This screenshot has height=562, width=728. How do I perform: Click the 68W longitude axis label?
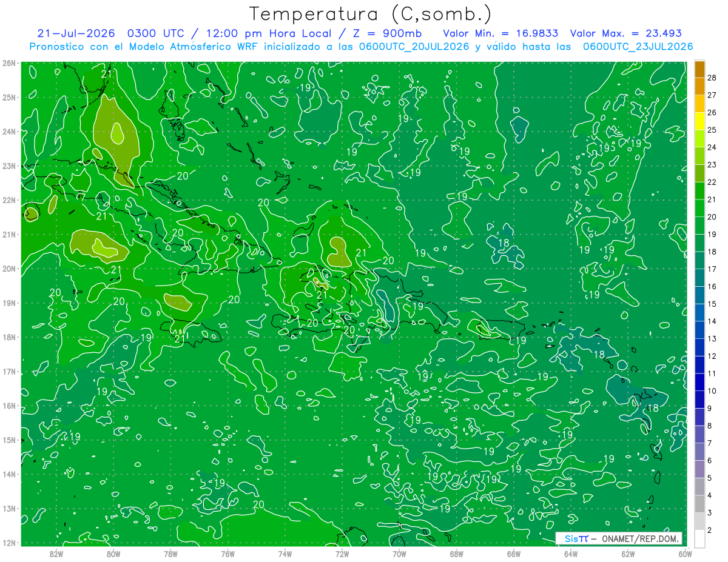click(x=456, y=553)
